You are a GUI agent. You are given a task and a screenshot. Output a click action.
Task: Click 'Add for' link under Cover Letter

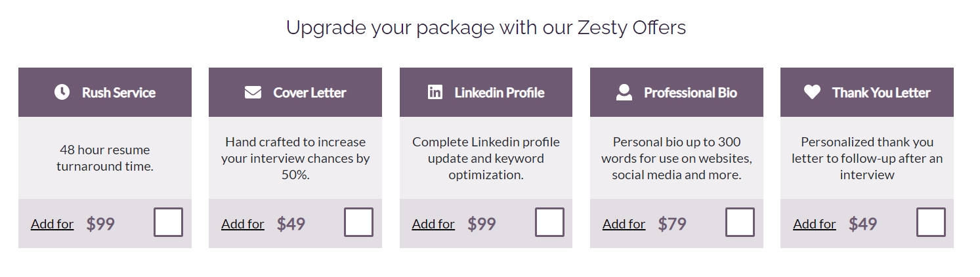243,224
